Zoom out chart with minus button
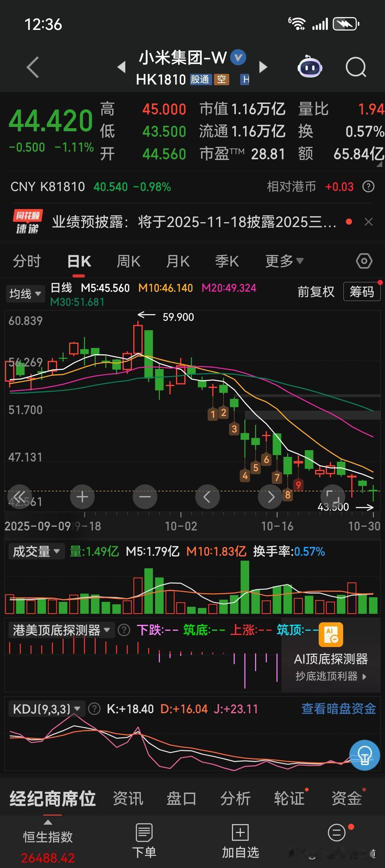The image size is (385, 868). tap(145, 496)
